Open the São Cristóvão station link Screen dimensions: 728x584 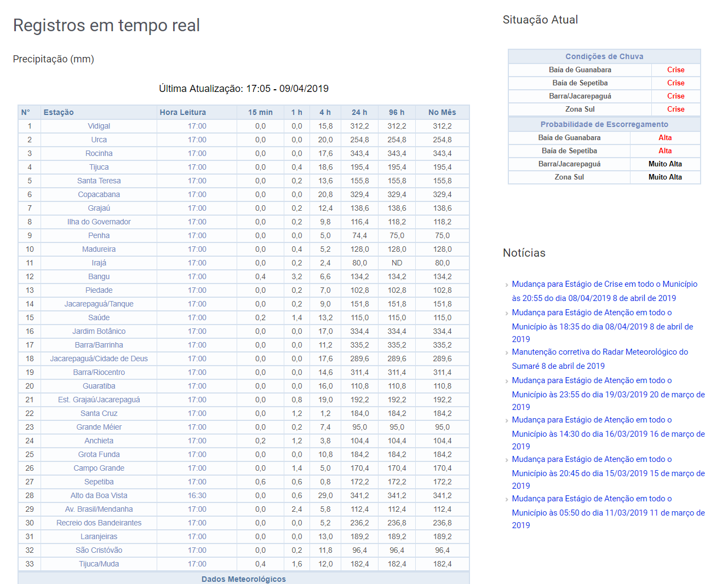click(99, 550)
